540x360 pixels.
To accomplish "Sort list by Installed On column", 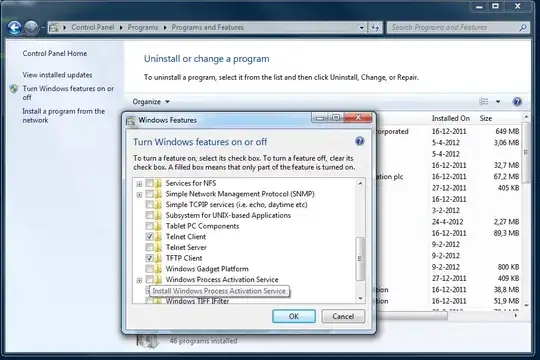I will click(x=450, y=118).
